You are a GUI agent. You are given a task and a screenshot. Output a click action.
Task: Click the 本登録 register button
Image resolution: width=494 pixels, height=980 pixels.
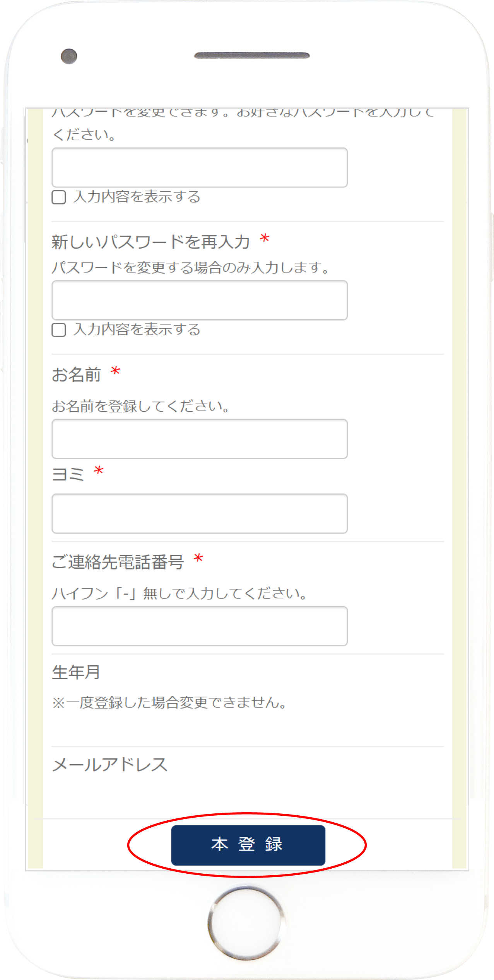(248, 845)
